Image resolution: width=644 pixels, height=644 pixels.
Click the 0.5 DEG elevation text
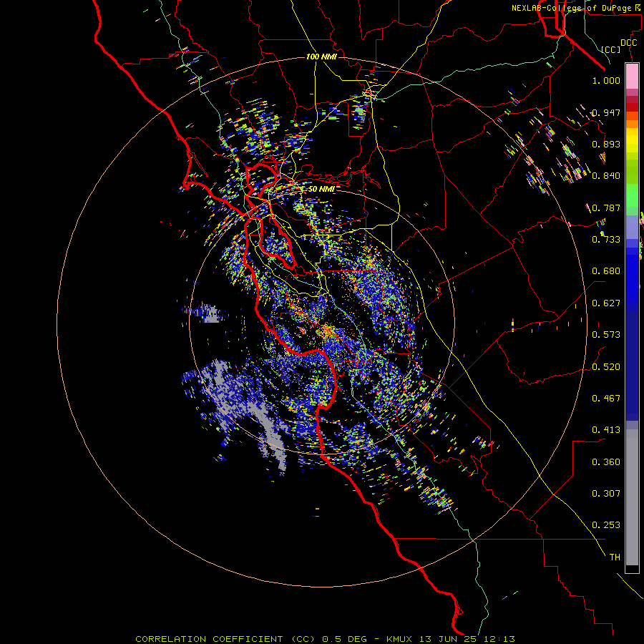click(346, 639)
